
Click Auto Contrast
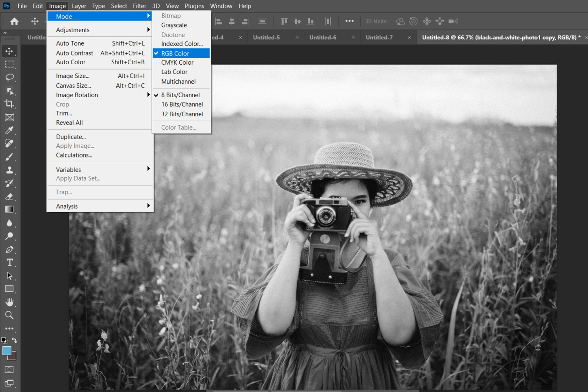pyautogui.click(x=100, y=53)
